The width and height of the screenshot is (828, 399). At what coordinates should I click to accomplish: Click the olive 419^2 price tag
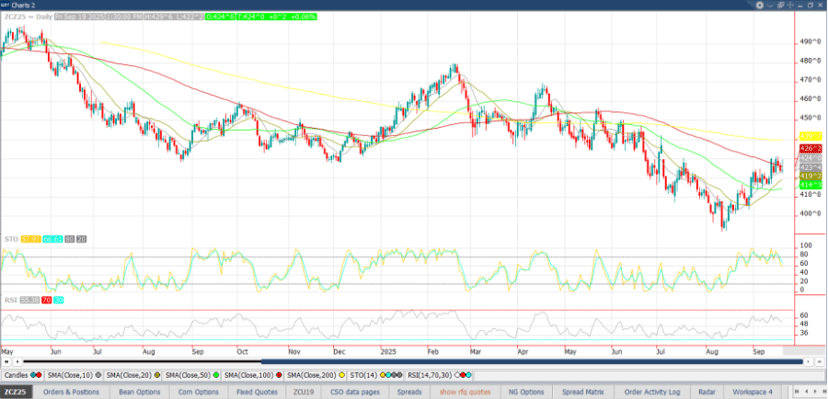[x=811, y=175]
